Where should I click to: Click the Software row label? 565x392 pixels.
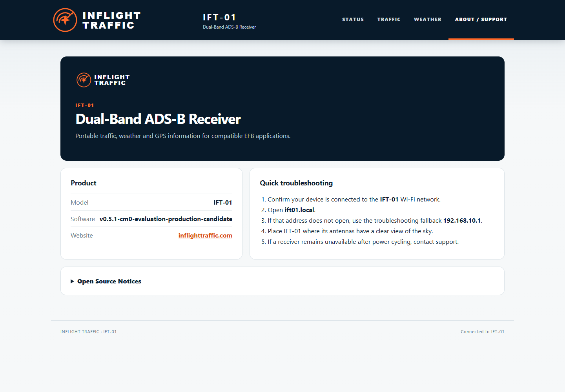83,219
